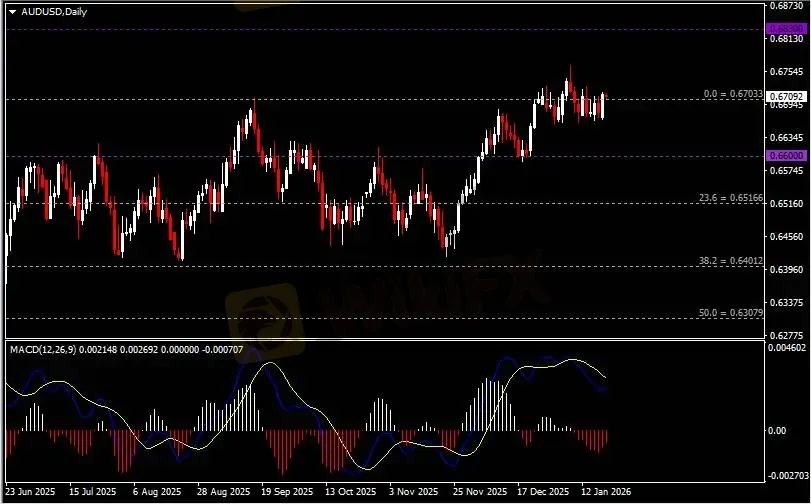Select the Fibonacci 38.2 = 0.64012 label
811x504 pixels.
pyautogui.click(x=731, y=260)
